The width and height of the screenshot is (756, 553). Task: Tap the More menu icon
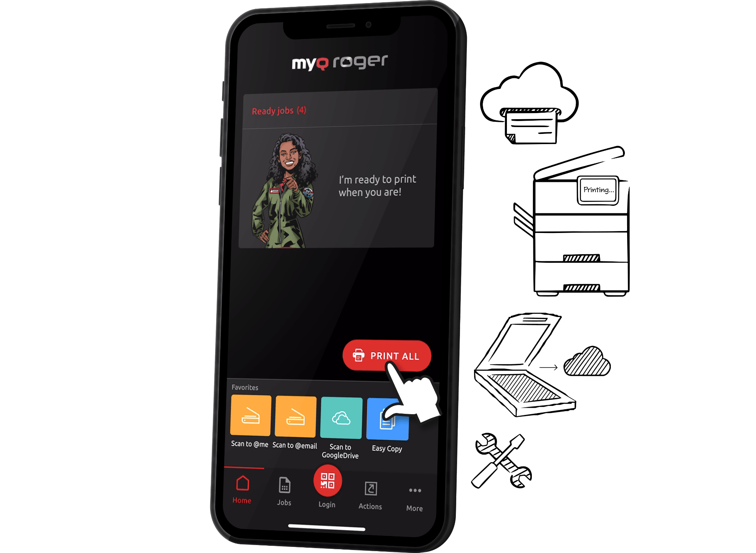coord(415,490)
